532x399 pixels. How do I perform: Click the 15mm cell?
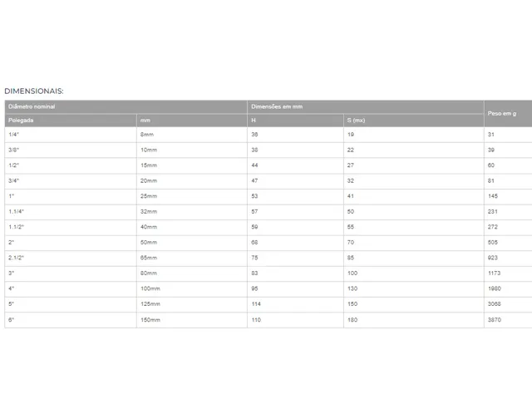click(192, 165)
